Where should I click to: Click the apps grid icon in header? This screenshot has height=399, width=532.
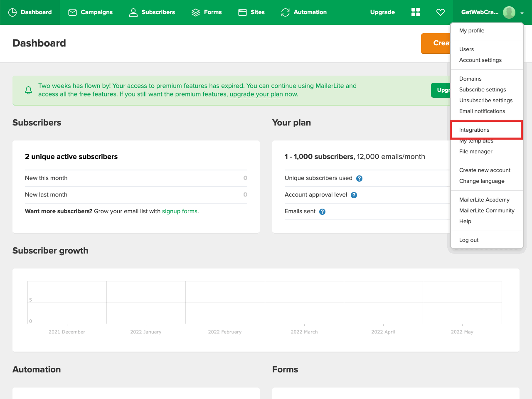pos(416,12)
